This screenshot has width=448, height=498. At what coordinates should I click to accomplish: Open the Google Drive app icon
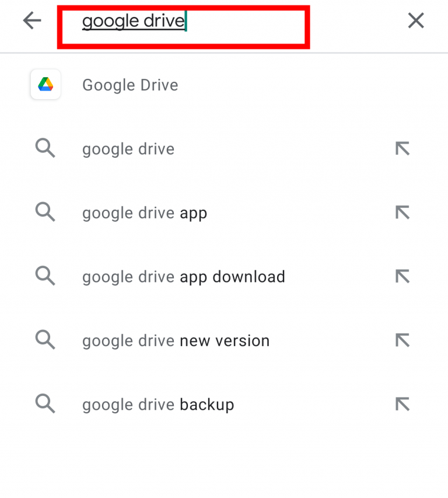(45, 84)
